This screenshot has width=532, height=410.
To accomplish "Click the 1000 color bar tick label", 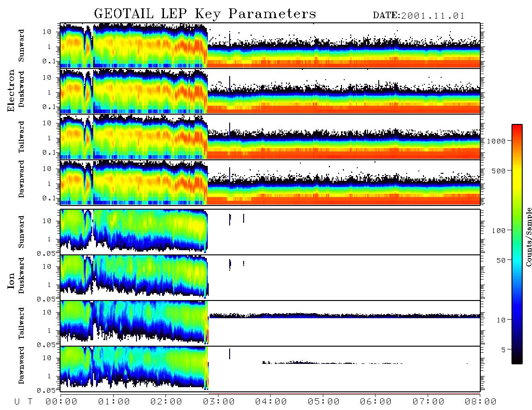I will [x=497, y=141].
